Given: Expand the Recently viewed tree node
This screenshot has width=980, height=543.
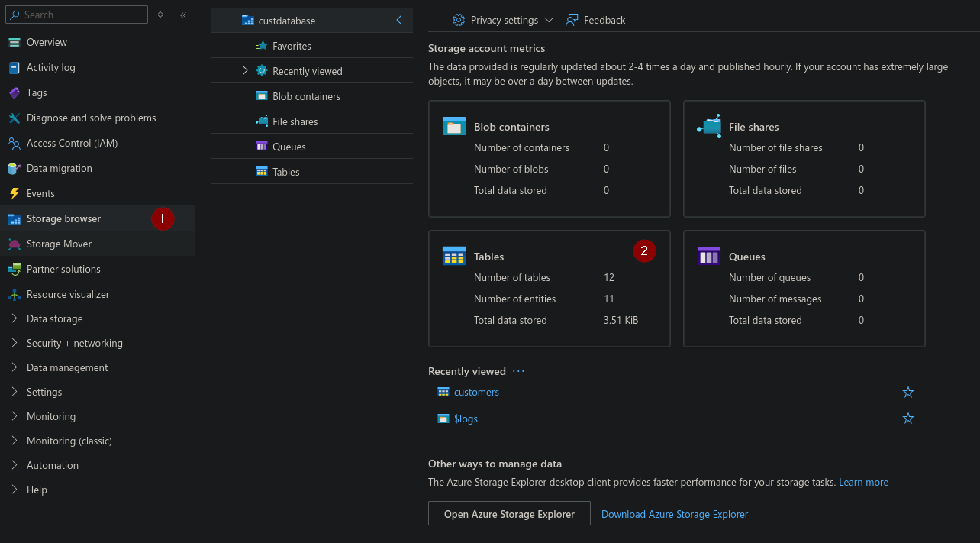Looking at the screenshot, I should click(245, 71).
